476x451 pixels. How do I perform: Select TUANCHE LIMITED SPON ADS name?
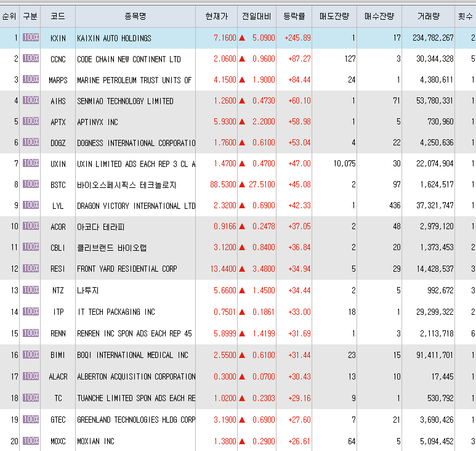tap(136, 398)
